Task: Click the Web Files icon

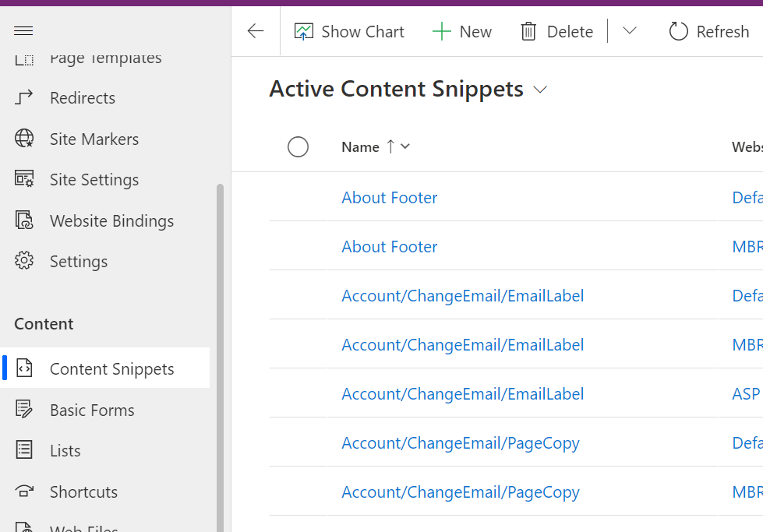Action: [x=24, y=527]
